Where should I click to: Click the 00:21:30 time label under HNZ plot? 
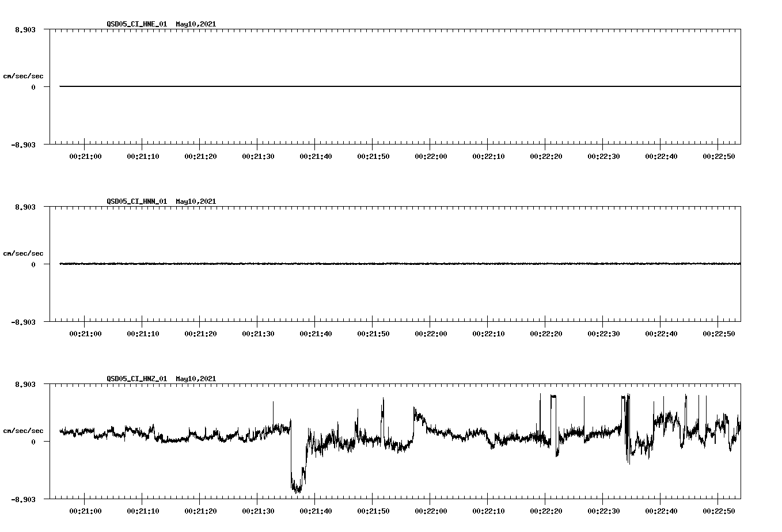258,511
